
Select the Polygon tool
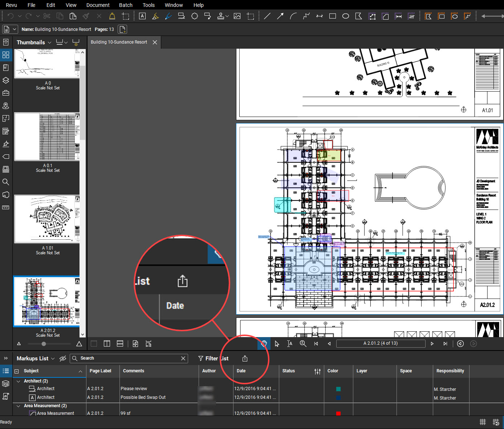pos(359,16)
